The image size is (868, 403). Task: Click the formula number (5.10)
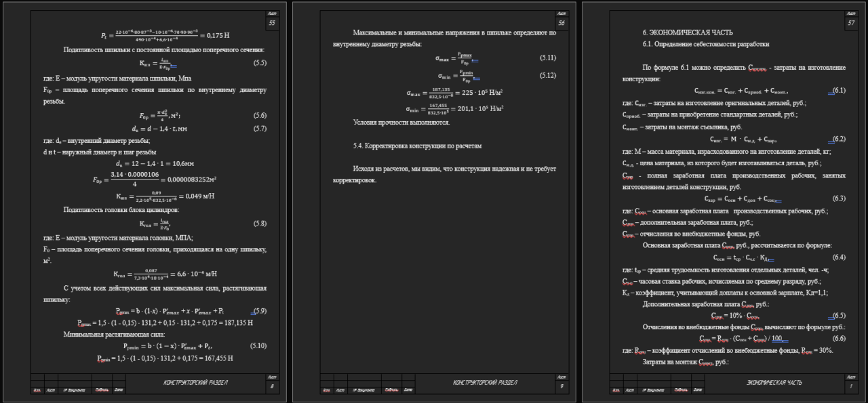click(x=258, y=346)
